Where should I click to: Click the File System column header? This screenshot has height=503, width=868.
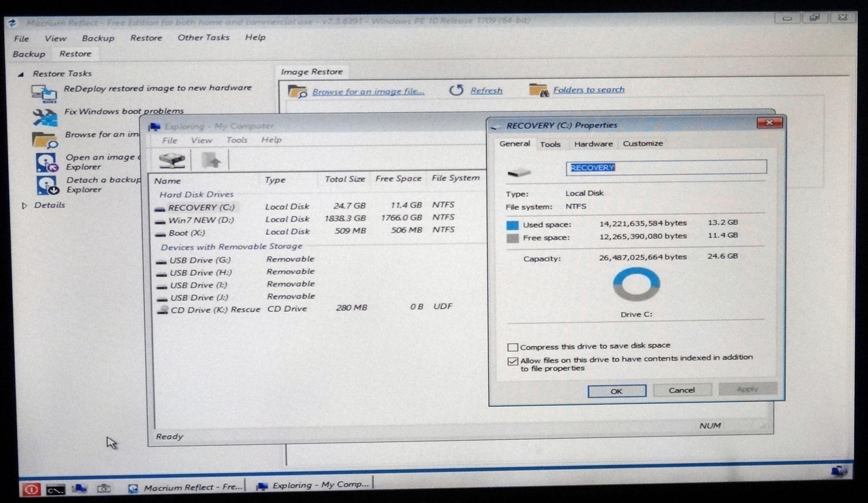click(x=456, y=178)
